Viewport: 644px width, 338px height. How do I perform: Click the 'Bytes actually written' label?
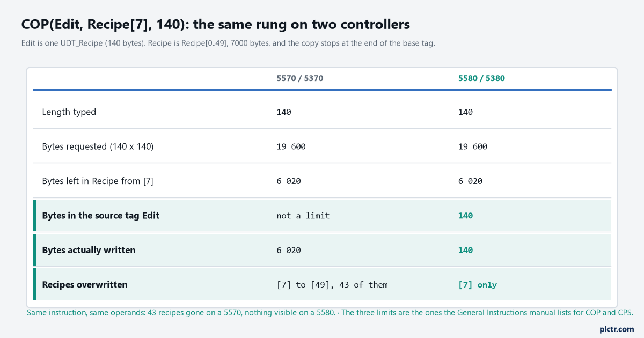[89, 250]
